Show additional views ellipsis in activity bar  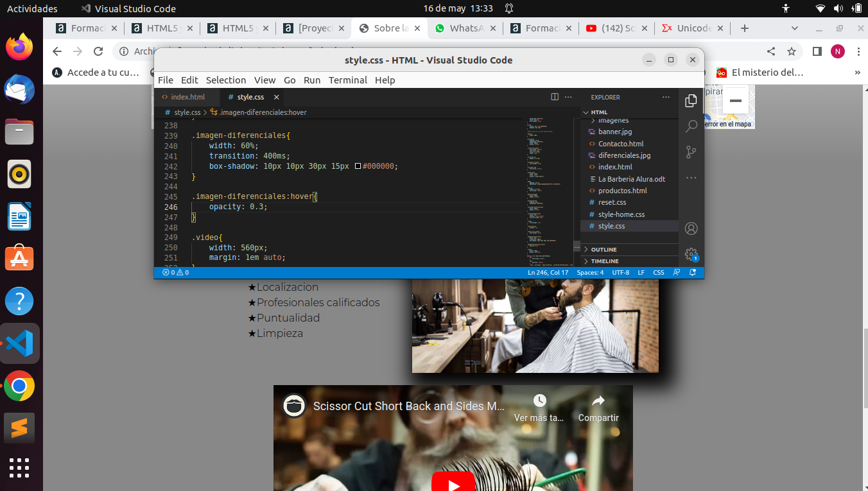691,178
